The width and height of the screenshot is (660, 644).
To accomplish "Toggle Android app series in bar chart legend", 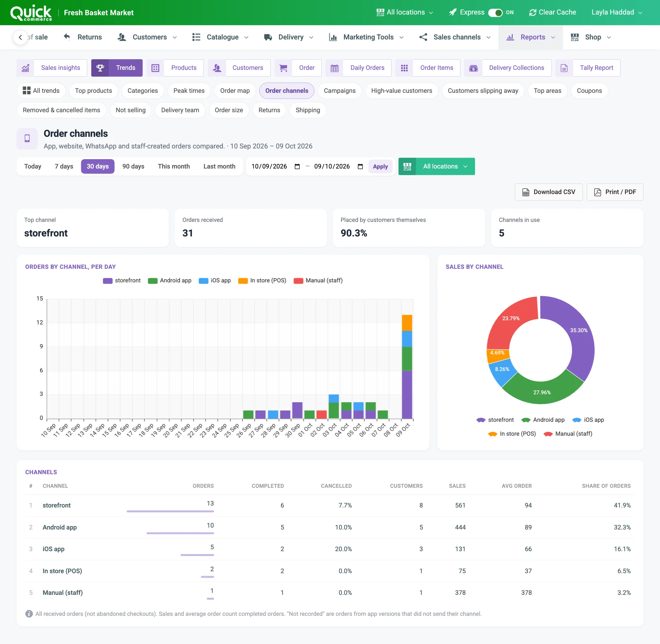I will [x=170, y=280].
